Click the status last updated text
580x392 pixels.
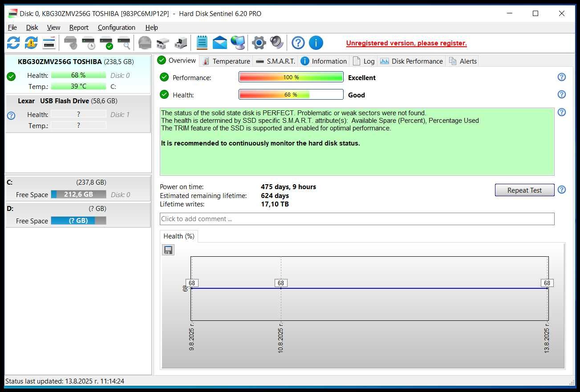point(65,381)
